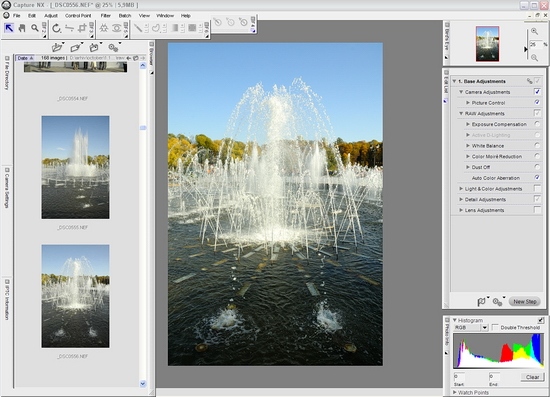Enable the White Balance option
The image size is (550, 397).
537,145
